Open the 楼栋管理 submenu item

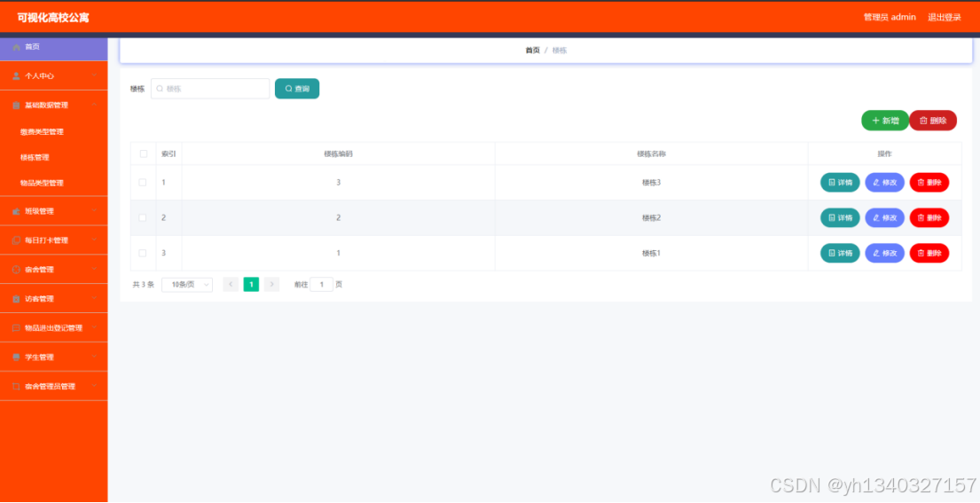point(35,157)
